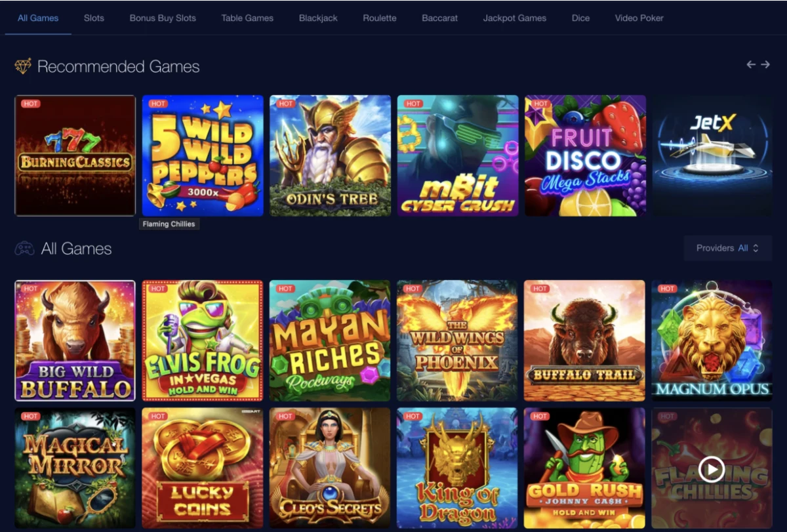Screen dimensions: 787x532
Task: Click the right arrow in Recommended Games
Action: click(x=765, y=64)
